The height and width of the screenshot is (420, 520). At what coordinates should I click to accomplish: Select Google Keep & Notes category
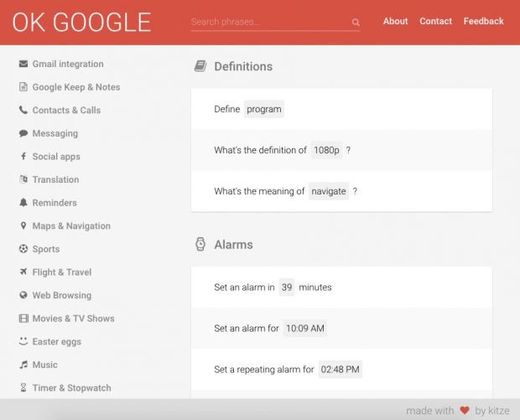click(x=75, y=87)
